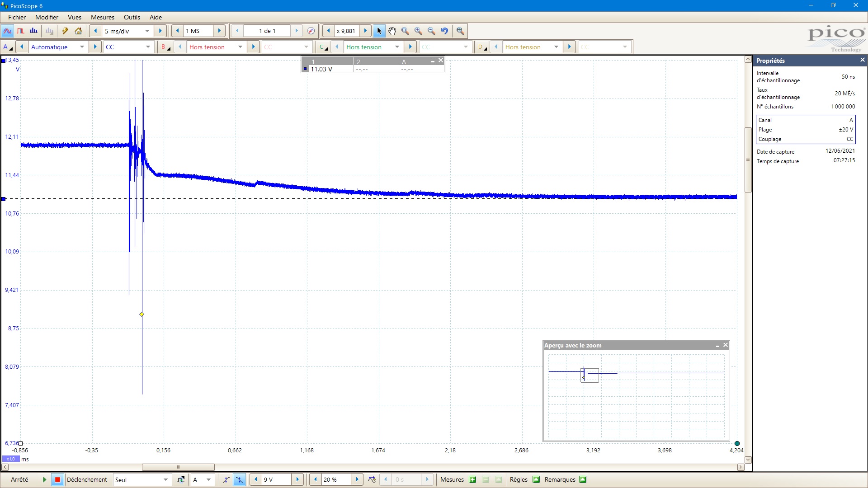The image size is (868, 488).
Task: Undo the last zoom operation
Action: pyautogui.click(x=444, y=31)
